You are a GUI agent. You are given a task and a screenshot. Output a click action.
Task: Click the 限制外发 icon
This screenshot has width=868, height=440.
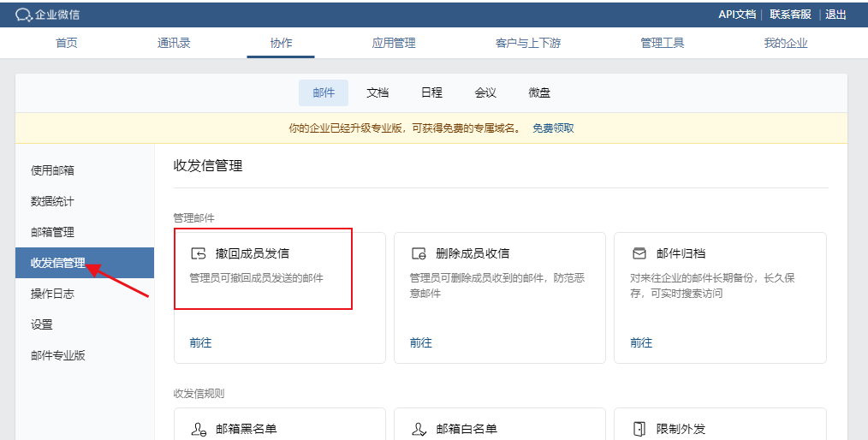tap(639, 429)
